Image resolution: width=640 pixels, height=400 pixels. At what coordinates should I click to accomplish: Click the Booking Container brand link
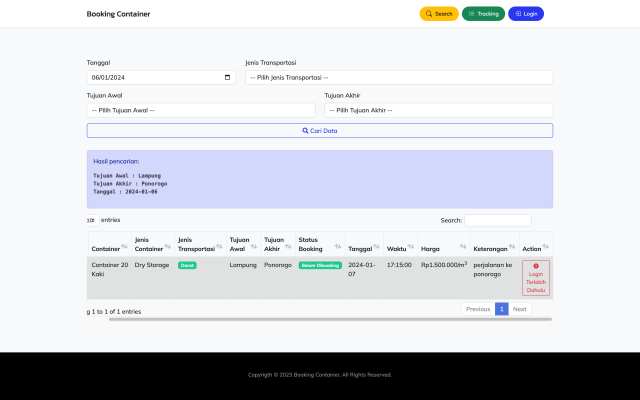tap(118, 14)
